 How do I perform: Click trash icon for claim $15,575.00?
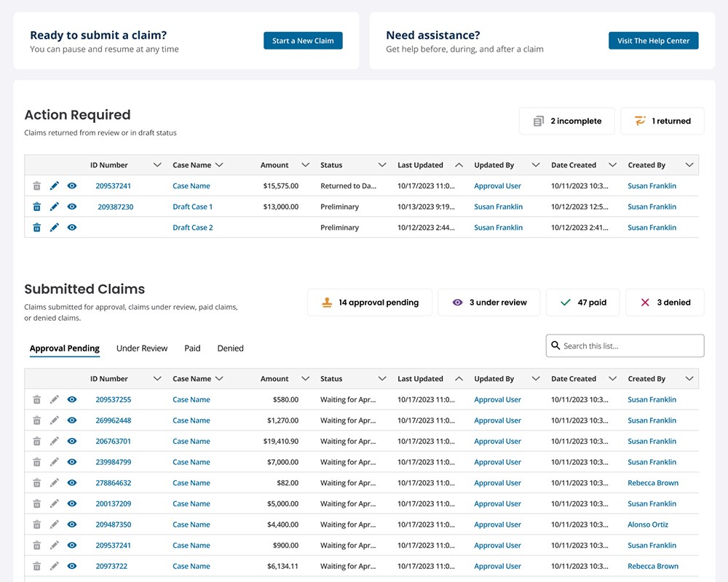[36, 186]
